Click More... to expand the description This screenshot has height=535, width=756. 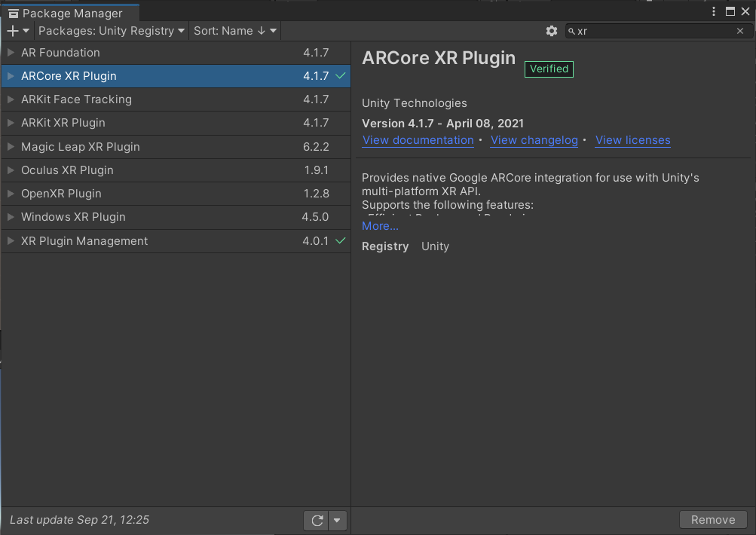click(380, 226)
